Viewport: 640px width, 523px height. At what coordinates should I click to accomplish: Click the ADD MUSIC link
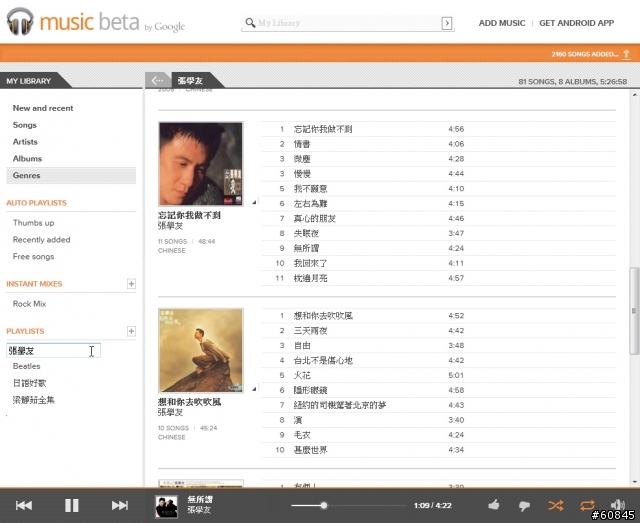502,23
